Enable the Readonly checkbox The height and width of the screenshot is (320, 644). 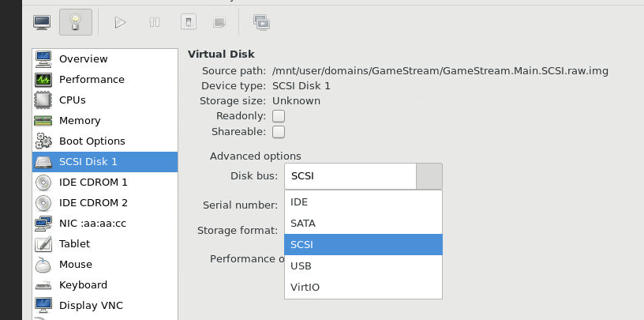(279, 116)
